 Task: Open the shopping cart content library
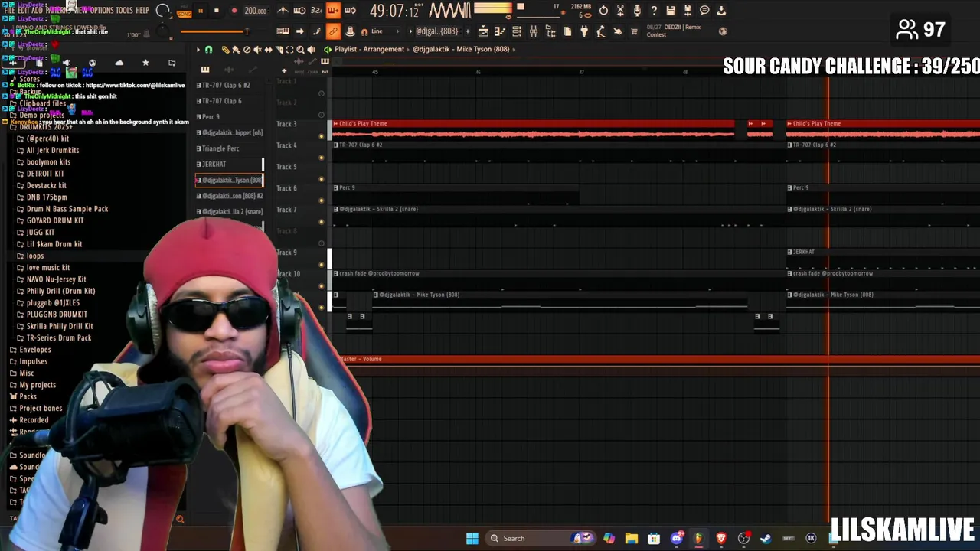[634, 31]
